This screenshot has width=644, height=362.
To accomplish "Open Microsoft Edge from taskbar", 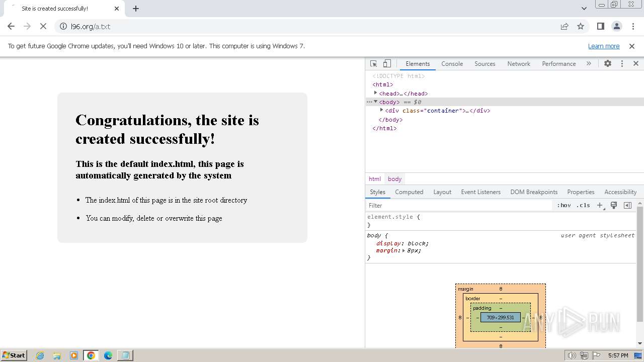I will [108, 355].
